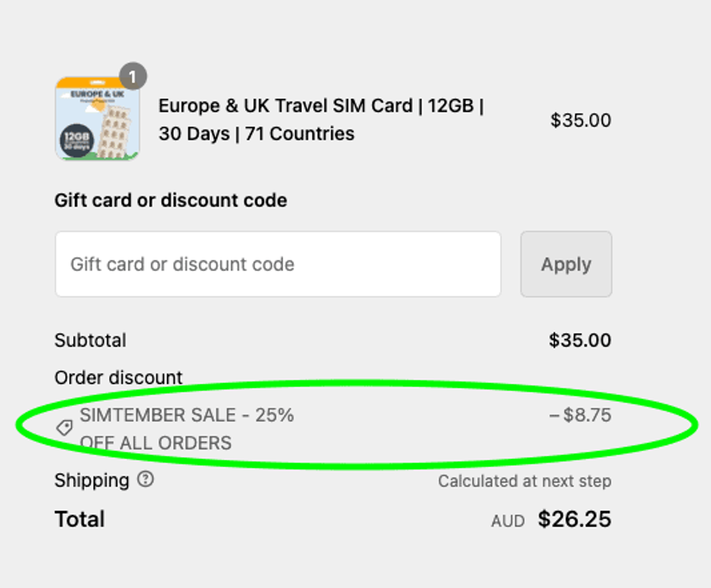Viewport: 711px width, 588px height.
Task: Select the Europe & UK Travel SIM Card title
Action: pos(321,120)
